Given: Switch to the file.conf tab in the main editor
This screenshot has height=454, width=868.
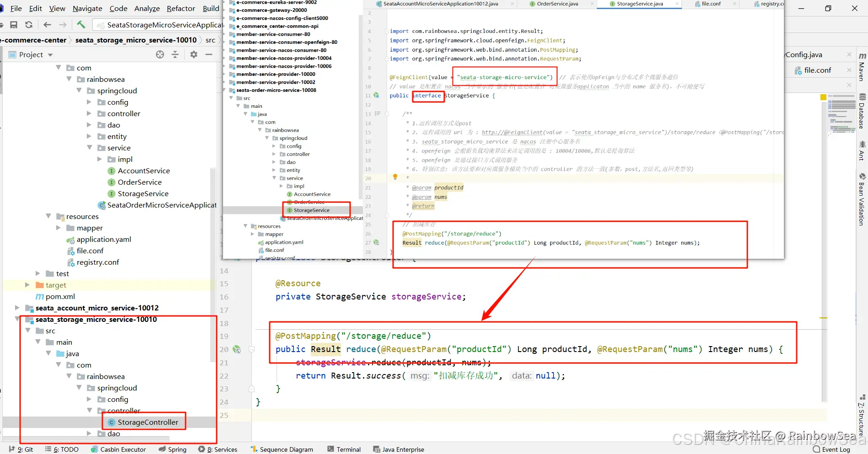Looking at the screenshot, I should [818, 70].
